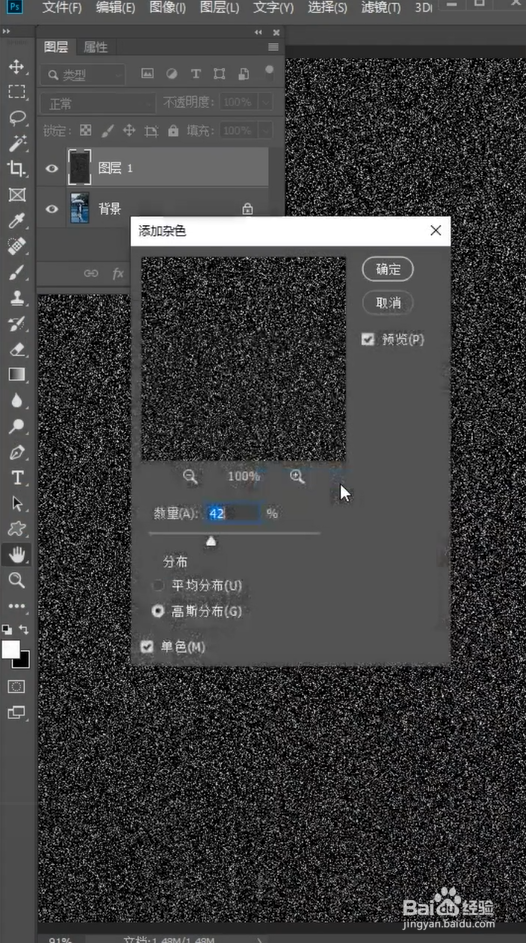
Task: Toggle the adjustment layer filter
Action: (x=171, y=73)
